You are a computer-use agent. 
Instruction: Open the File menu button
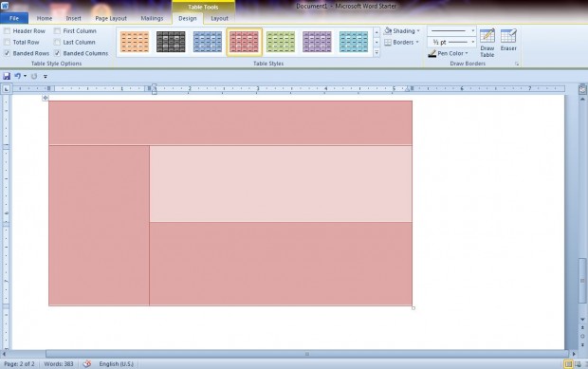pos(14,18)
